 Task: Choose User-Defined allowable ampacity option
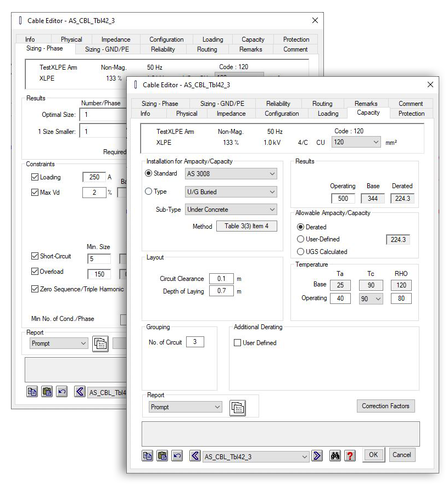pos(300,239)
